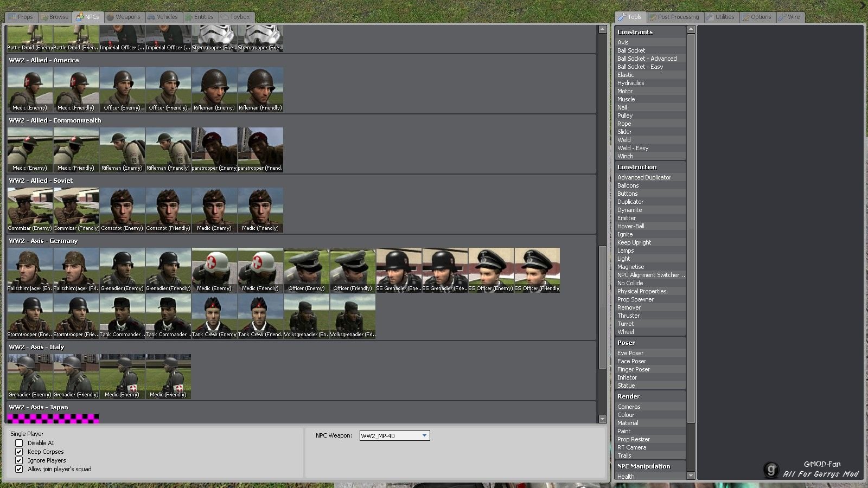Select the Face Poser tool
868x488 pixels.
pyautogui.click(x=650, y=361)
